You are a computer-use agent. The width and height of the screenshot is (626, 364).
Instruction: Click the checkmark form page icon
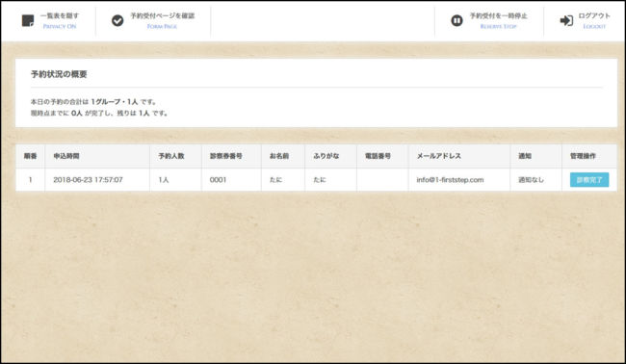click(117, 20)
